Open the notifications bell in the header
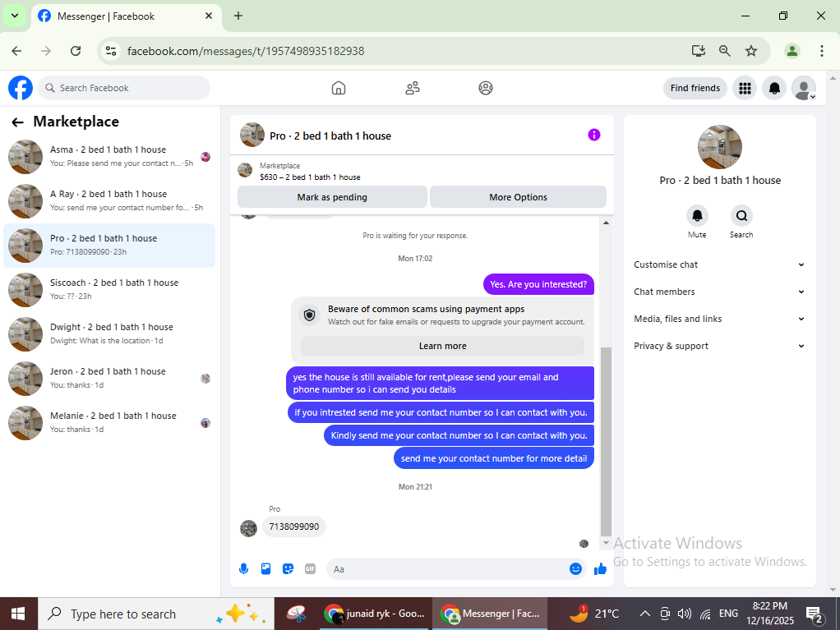The height and width of the screenshot is (630, 840). click(774, 88)
